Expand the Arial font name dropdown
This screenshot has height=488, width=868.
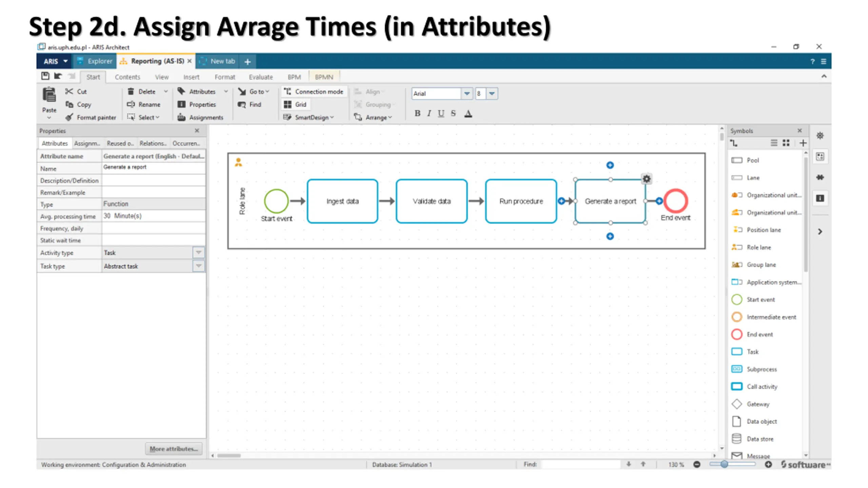pos(467,94)
